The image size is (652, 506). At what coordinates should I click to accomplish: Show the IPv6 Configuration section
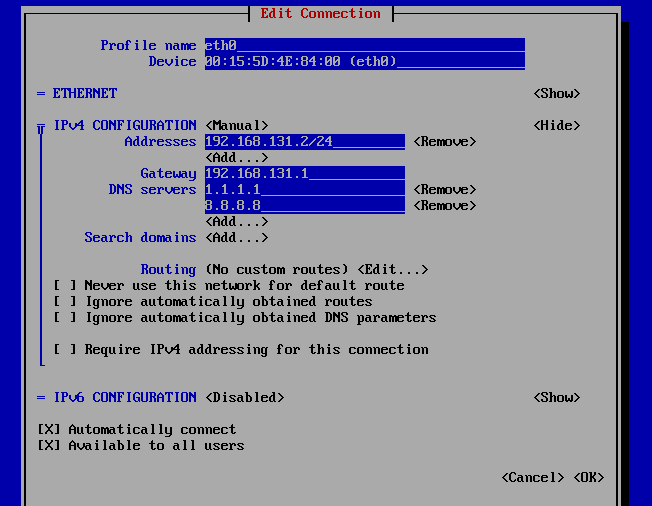pyautogui.click(x=556, y=397)
